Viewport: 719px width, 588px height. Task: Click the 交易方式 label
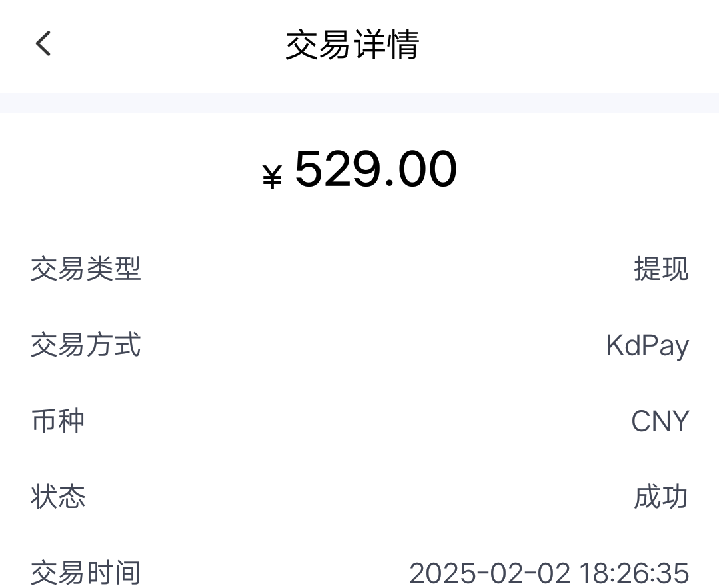[86, 345]
